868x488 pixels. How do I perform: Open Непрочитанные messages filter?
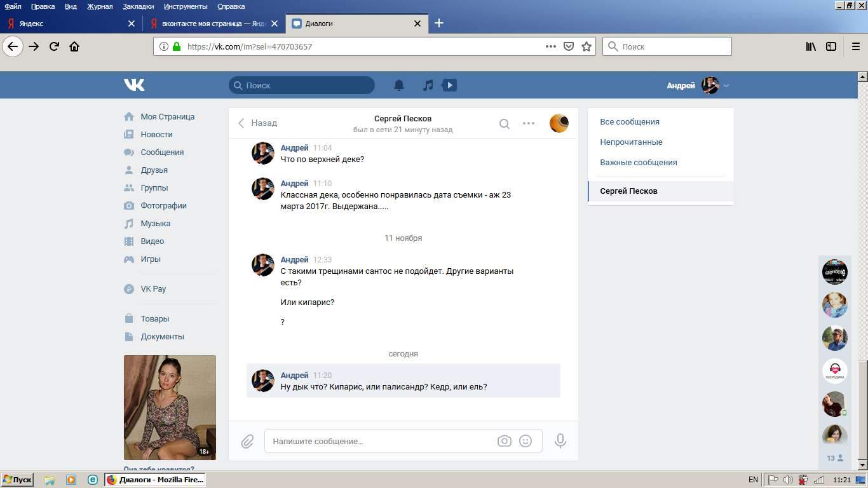coord(631,142)
